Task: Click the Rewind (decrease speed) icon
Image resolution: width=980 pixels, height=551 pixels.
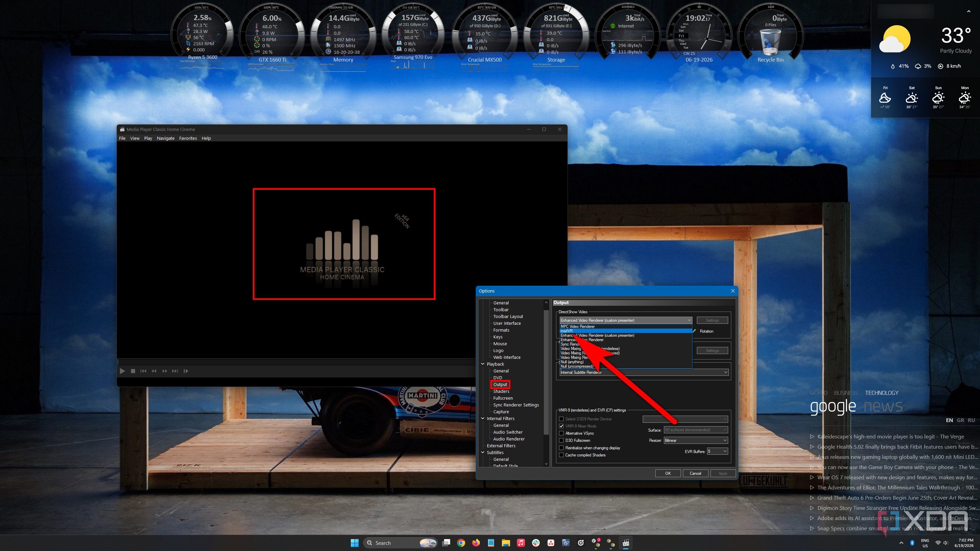Action: 154,371
